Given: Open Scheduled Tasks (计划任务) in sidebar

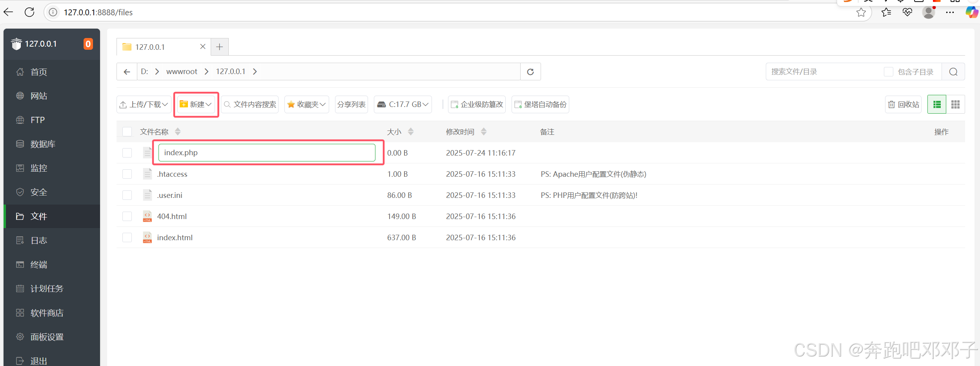Looking at the screenshot, I should [x=52, y=289].
